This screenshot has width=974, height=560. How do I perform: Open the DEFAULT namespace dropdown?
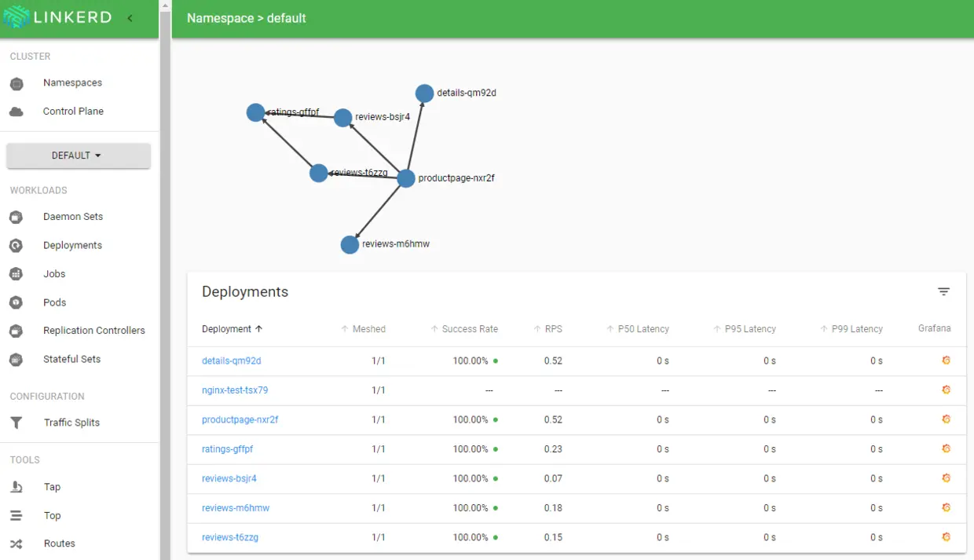point(78,156)
